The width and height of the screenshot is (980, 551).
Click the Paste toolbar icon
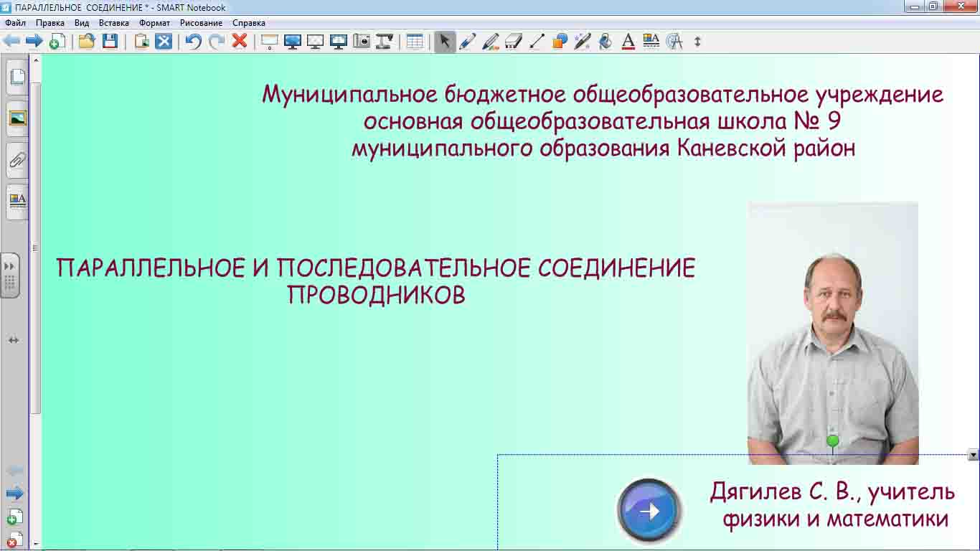141,41
